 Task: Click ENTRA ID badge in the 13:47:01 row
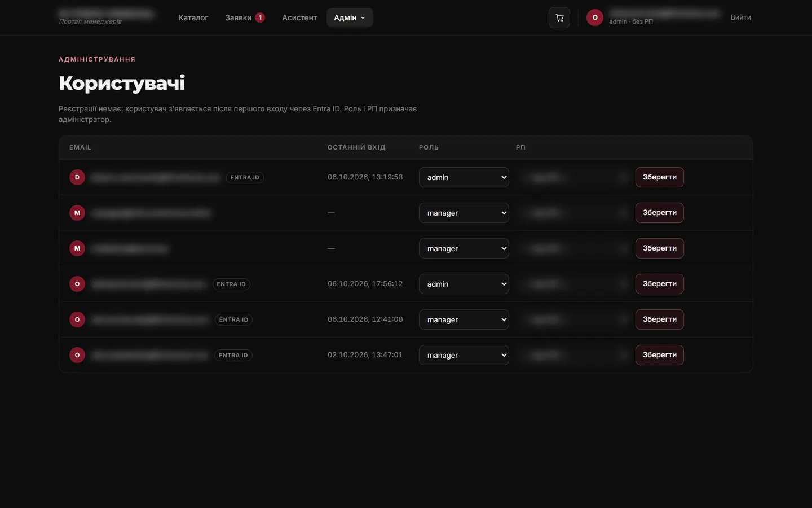233,355
